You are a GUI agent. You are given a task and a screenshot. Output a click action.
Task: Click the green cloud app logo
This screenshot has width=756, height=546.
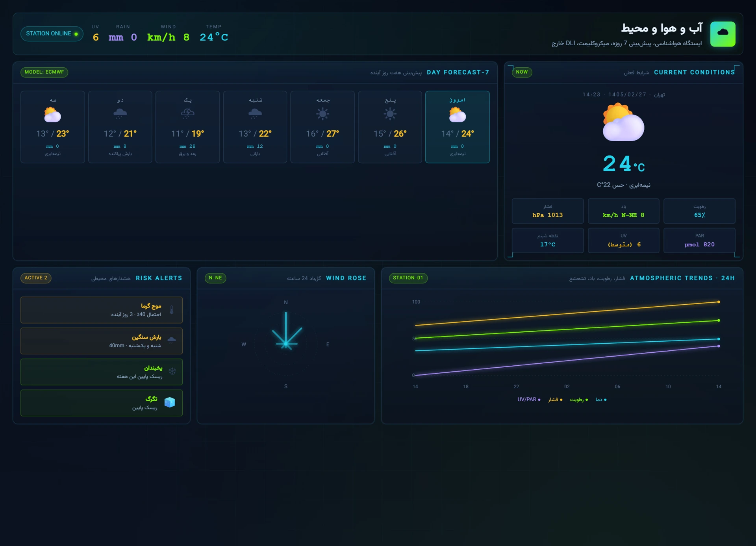(x=723, y=34)
